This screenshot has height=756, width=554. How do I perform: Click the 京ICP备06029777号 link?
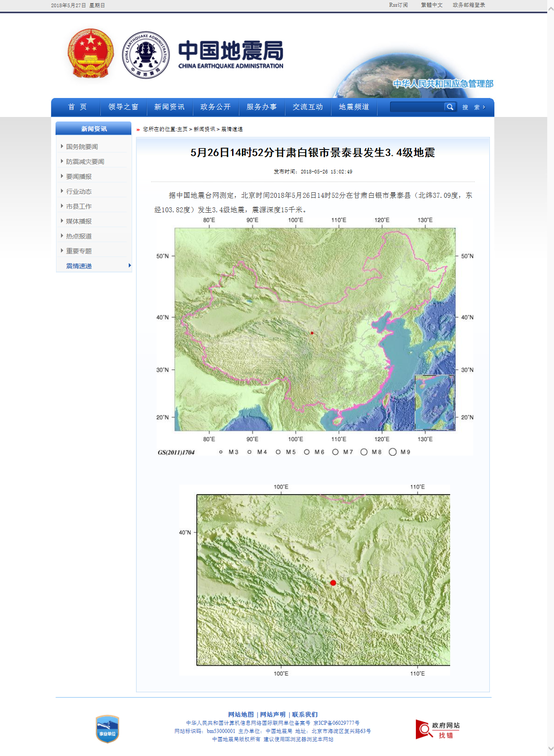tap(336, 723)
